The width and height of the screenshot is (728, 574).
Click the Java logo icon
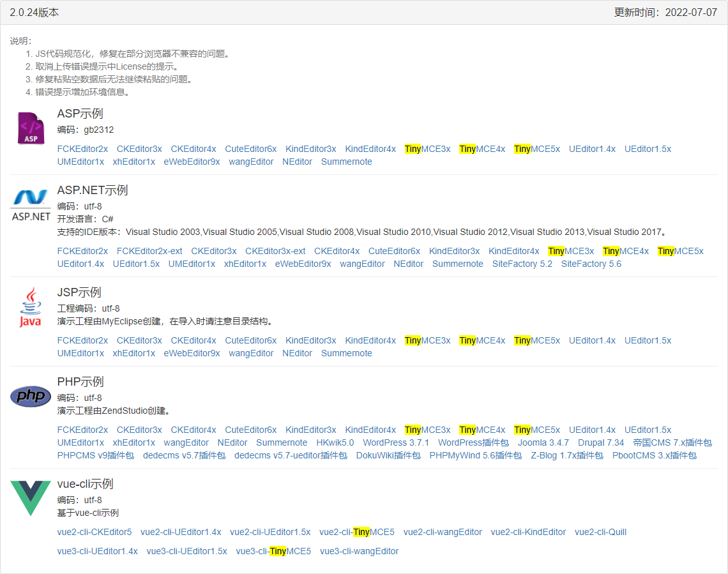point(31,307)
